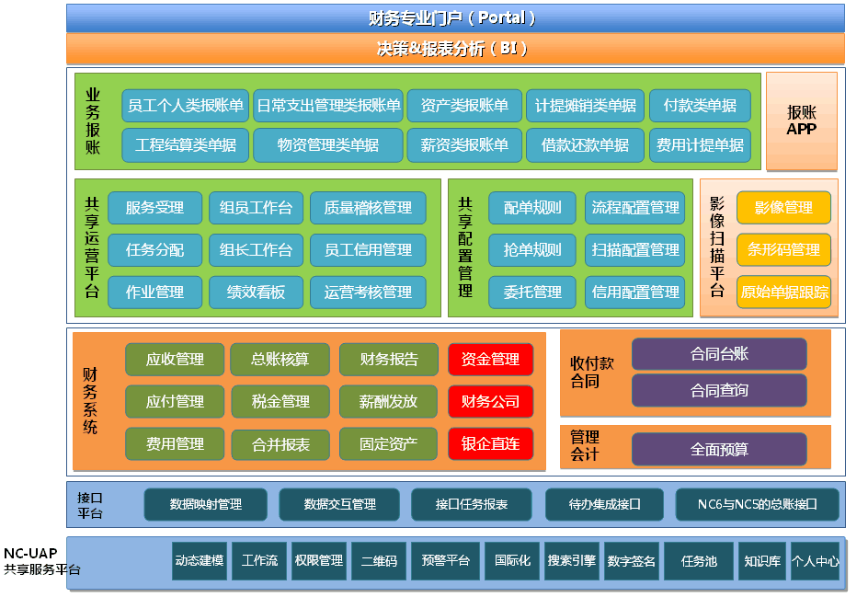Expand the 财务系统 section

click(x=91, y=402)
